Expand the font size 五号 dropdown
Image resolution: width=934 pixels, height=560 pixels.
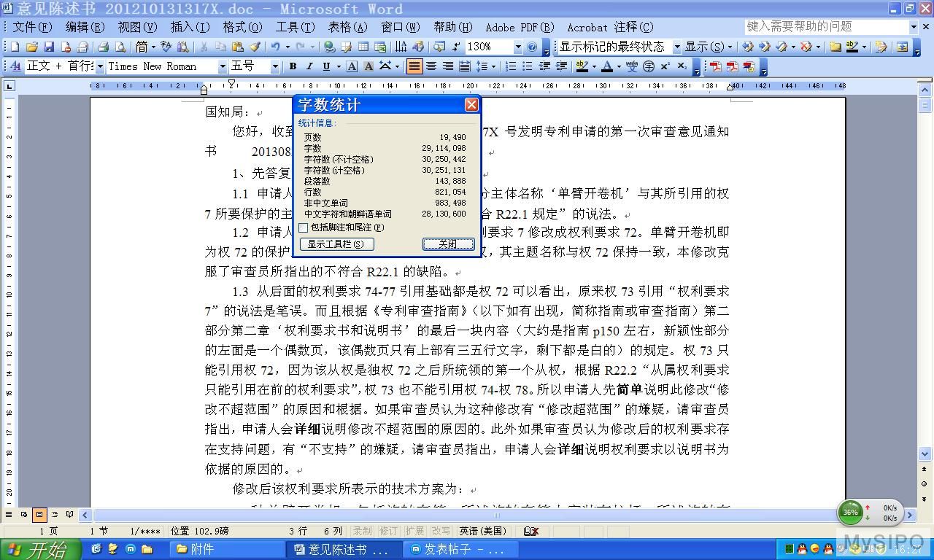pos(275,66)
